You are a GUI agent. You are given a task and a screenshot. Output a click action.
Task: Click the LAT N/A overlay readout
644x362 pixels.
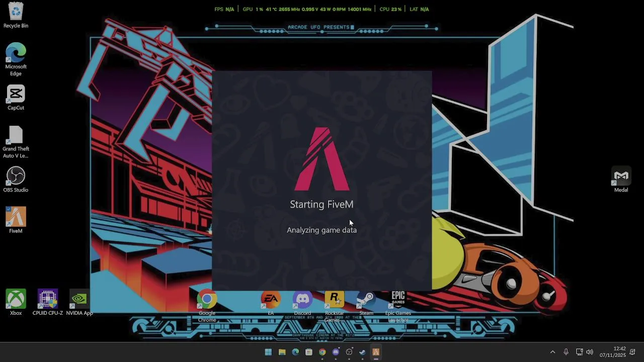pos(419,9)
